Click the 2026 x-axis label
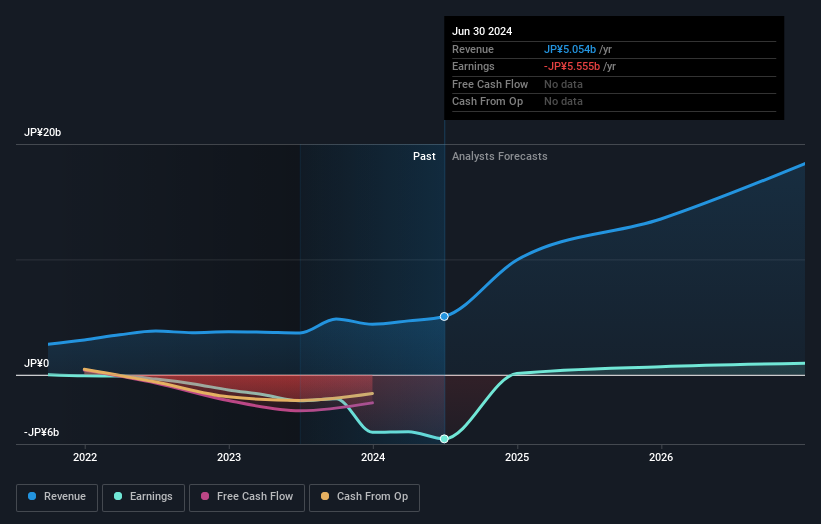Image resolution: width=821 pixels, height=524 pixels. pyautogui.click(x=661, y=457)
